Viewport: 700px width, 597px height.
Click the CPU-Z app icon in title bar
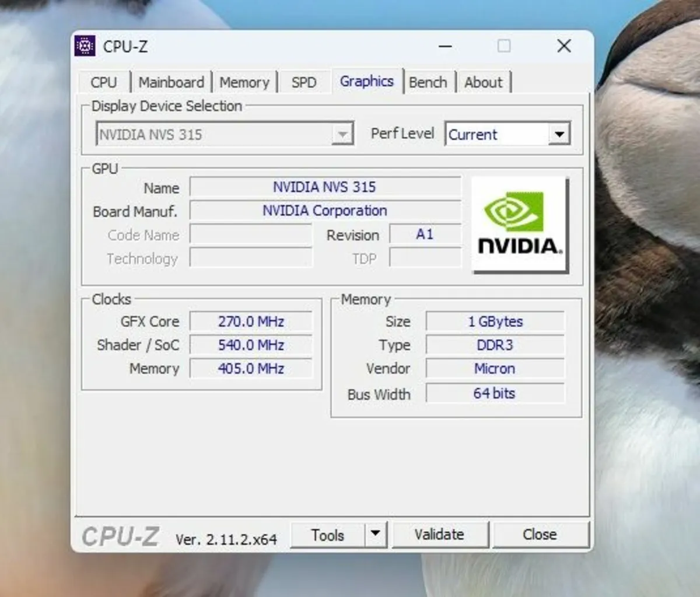85,46
